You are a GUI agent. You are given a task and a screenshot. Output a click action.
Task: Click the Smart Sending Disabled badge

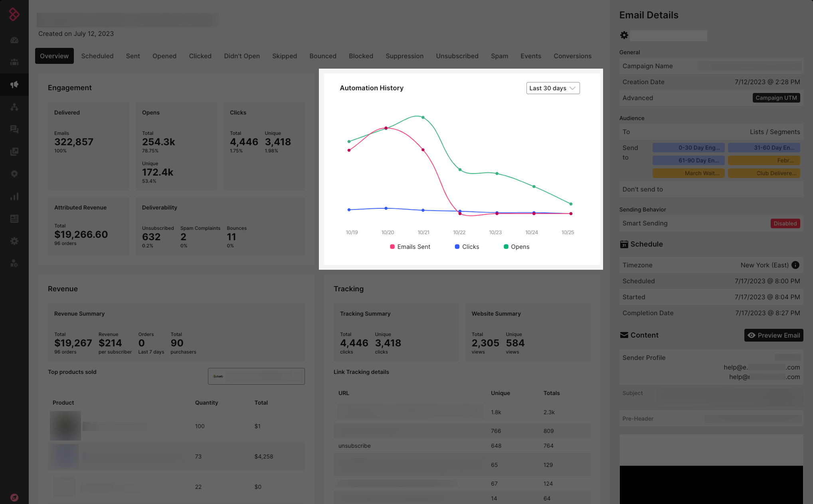click(x=785, y=223)
